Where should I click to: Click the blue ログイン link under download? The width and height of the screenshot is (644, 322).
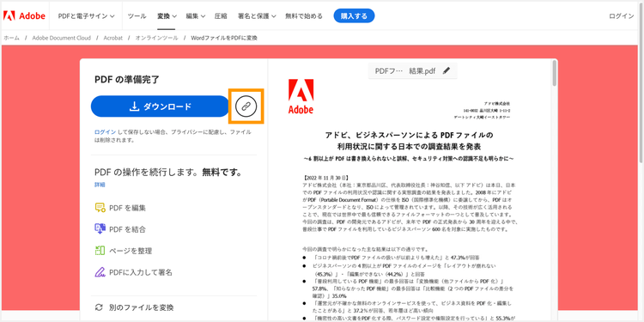pyautogui.click(x=105, y=132)
